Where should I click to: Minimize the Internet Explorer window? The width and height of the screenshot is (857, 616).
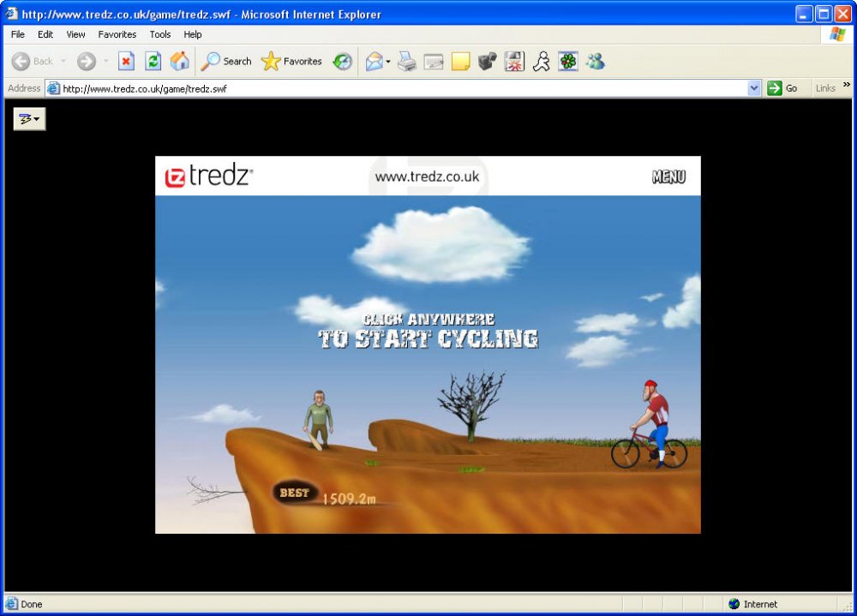pos(804,14)
